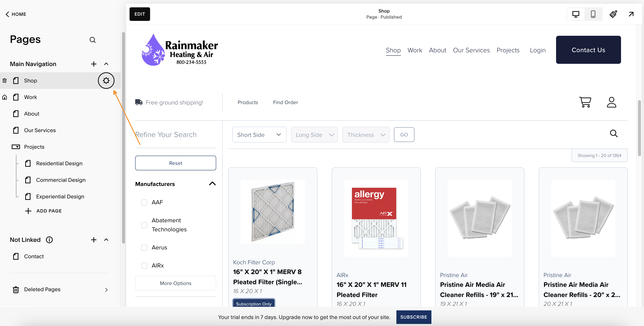Expand preview with arrow icon
This screenshot has height=326, width=644.
pos(631,14)
